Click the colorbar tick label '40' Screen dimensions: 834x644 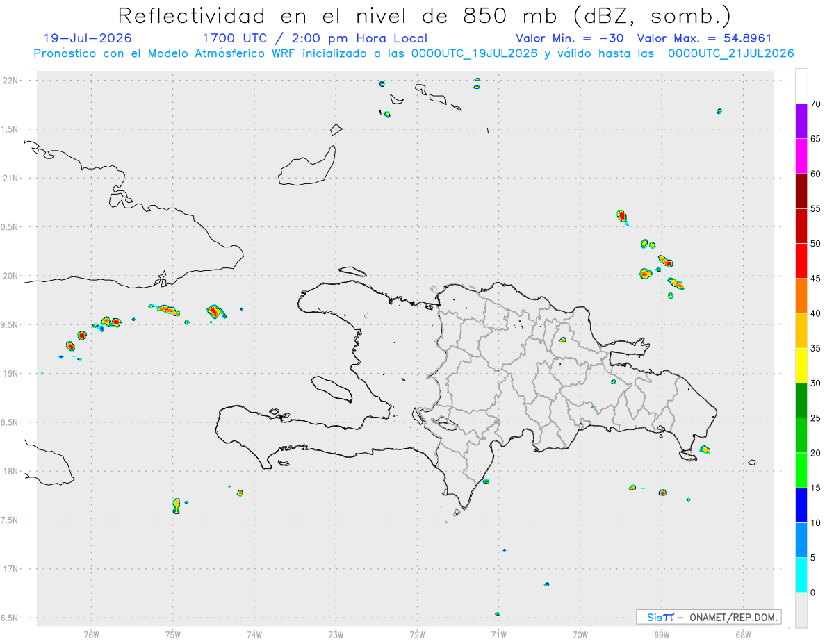tap(815, 313)
